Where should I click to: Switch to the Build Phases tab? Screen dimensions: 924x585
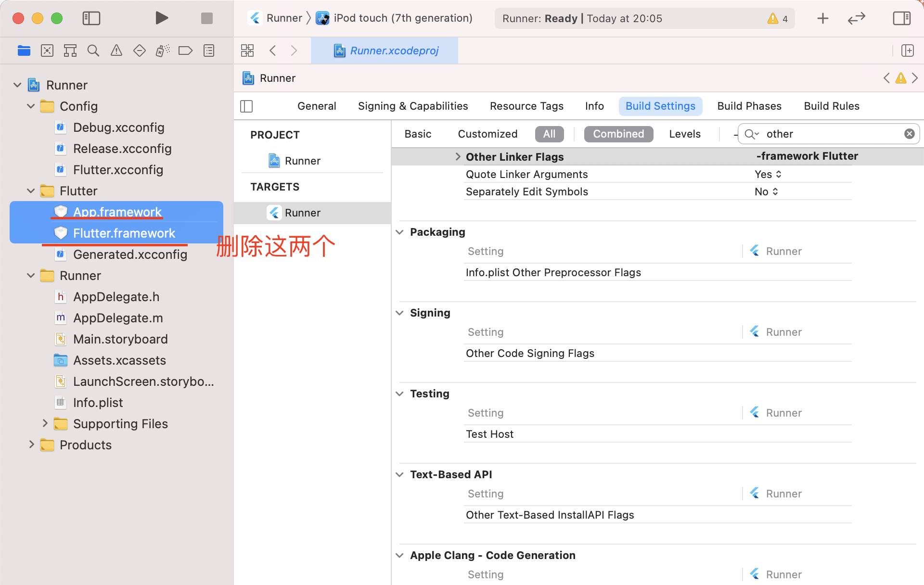pyautogui.click(x=749, y=106)
